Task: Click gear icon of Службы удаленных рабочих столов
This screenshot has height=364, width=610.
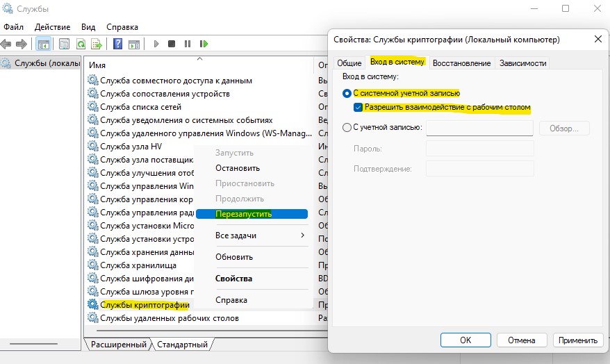Action: (x=92, y=317)
